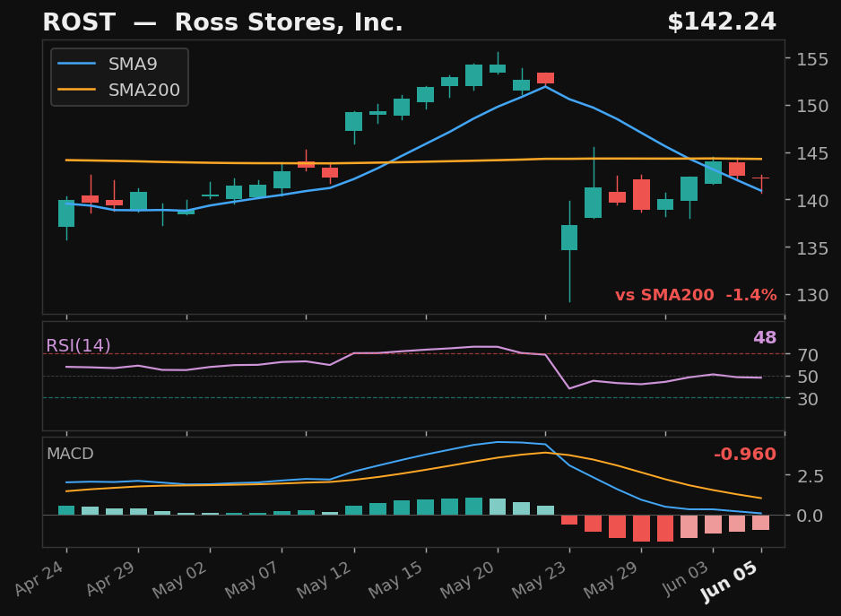Viewport: 841px width, 616px height.
Task: Click the May 02 date label
Action: 180,579
